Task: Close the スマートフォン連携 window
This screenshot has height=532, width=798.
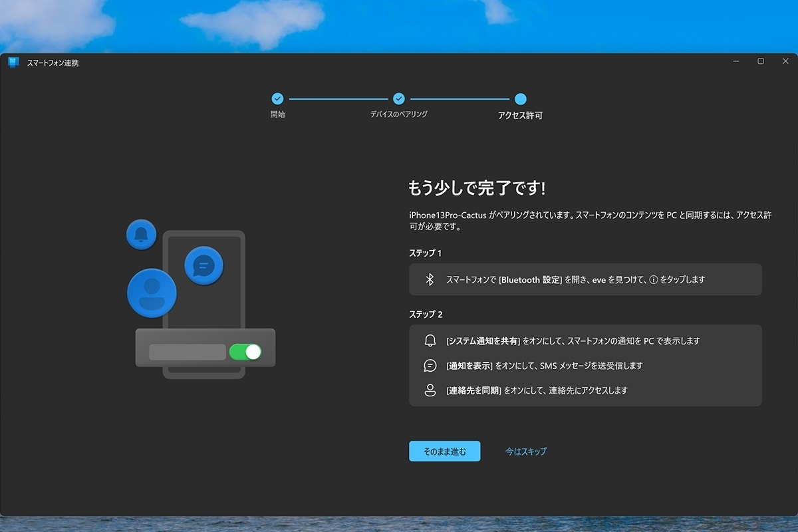Action: click(x=785, y=61)
